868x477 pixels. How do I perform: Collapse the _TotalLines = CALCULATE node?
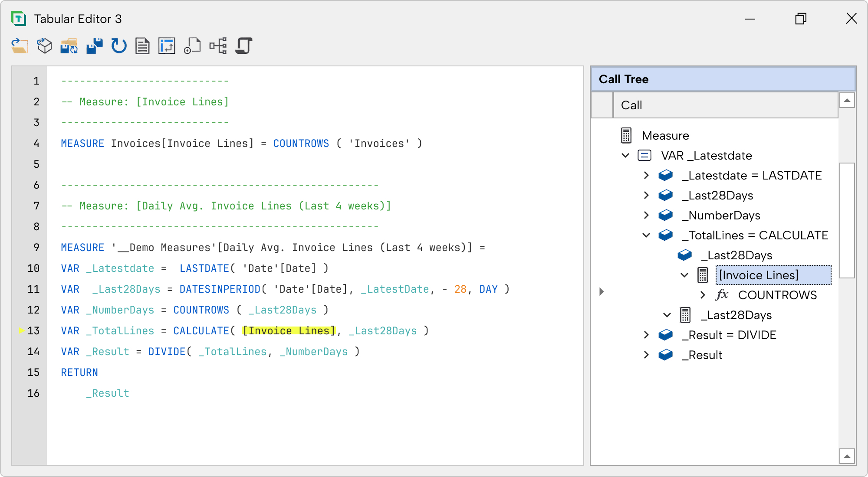click(646, 235)
